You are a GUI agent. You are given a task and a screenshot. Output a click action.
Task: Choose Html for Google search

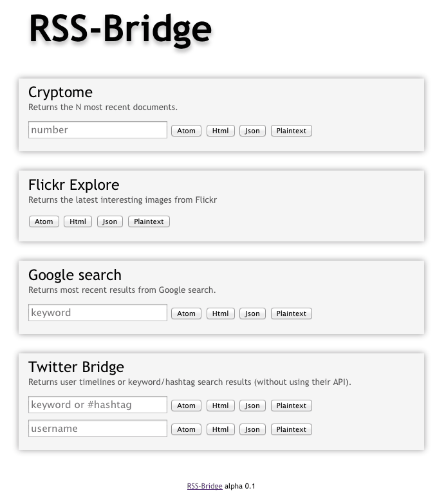[221, 313]
